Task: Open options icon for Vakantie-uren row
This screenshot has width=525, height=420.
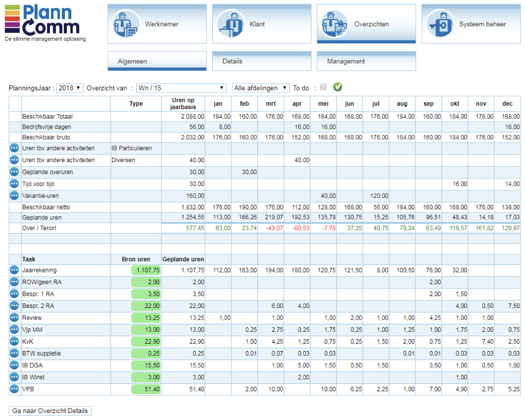Action: coord(14,196)
